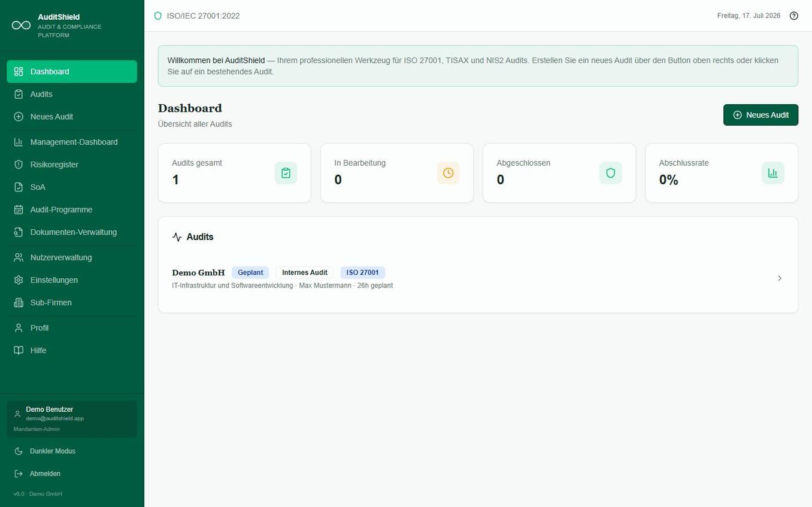Click the Audits gesamt label
The height and width of the screenshot is (507, 812).
click(x=197, y=163)
